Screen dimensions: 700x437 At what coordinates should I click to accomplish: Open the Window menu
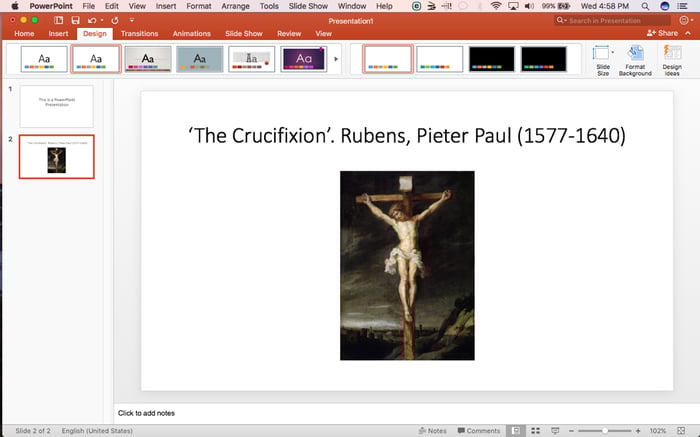coord(352,6)
